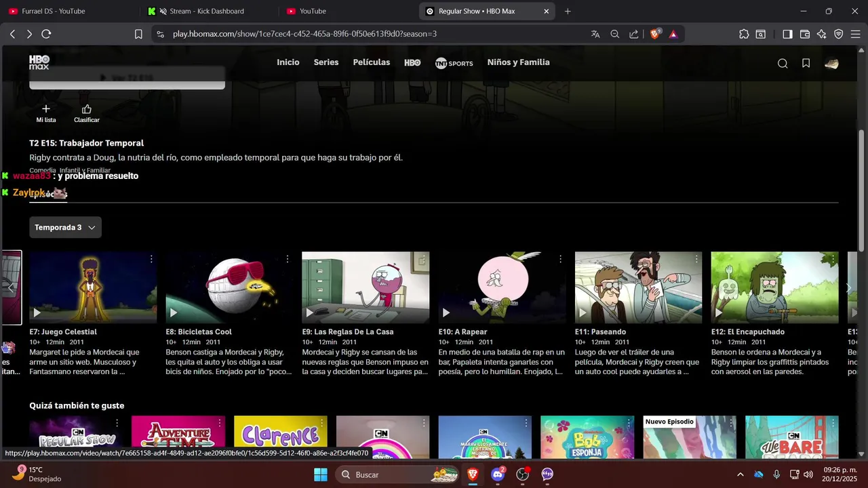Open the HBO Max search icon

(783, 63)
